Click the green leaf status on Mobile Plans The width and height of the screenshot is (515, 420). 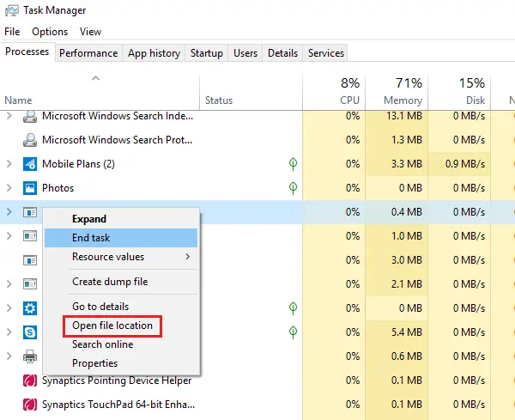pos(293,164)
